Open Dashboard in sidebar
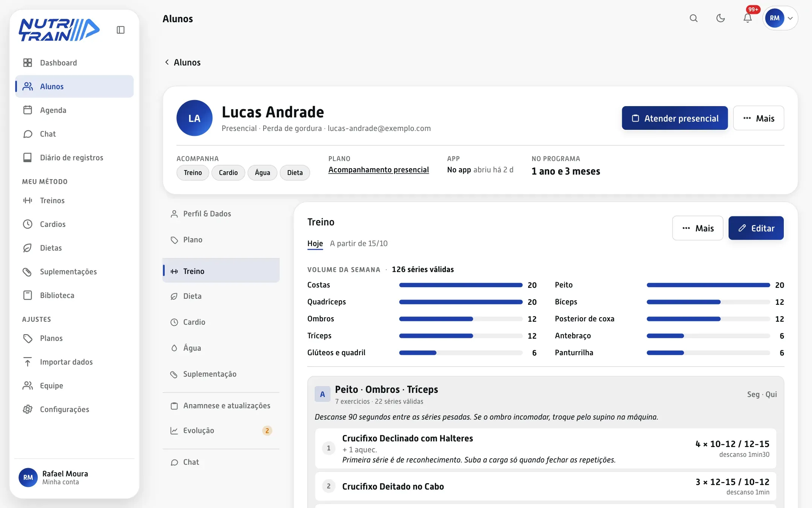 pyautogui.click(x=74, y=63)
